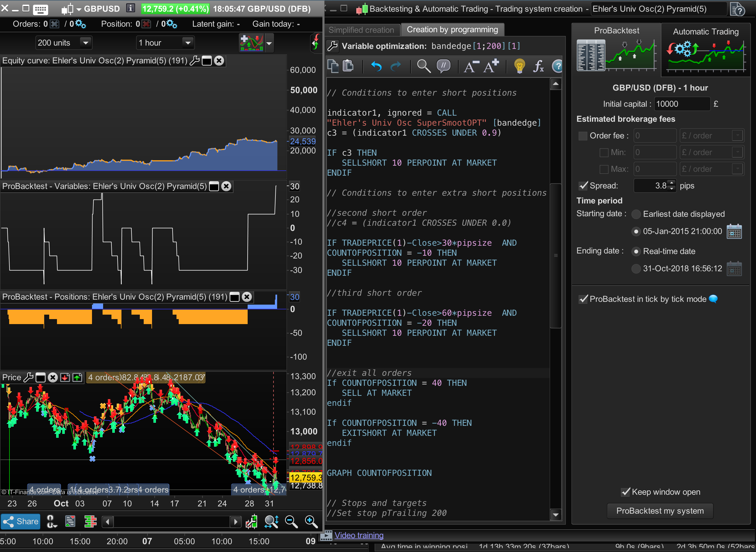This screenshot has height=552, width=756.
Task: Click the wrench icon on Equity curve panel
Action: tap(195, 61)
